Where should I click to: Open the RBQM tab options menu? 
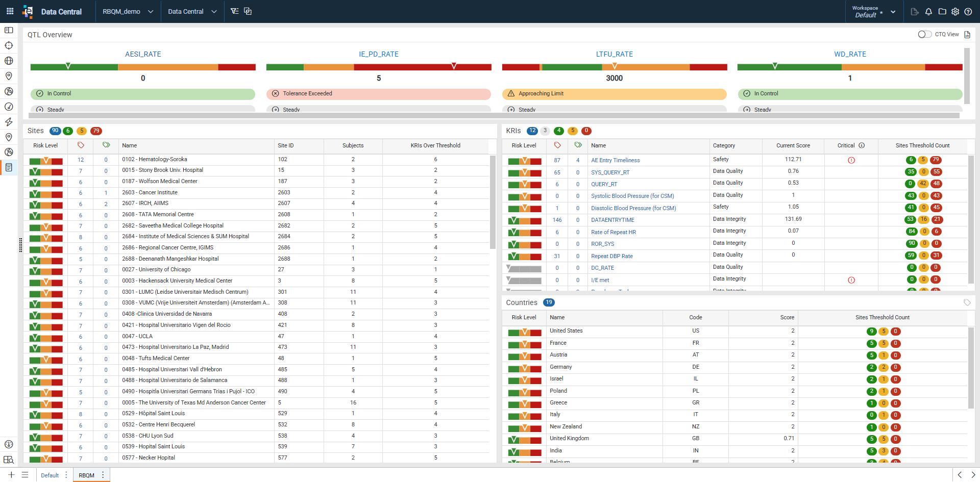point(103,475)
